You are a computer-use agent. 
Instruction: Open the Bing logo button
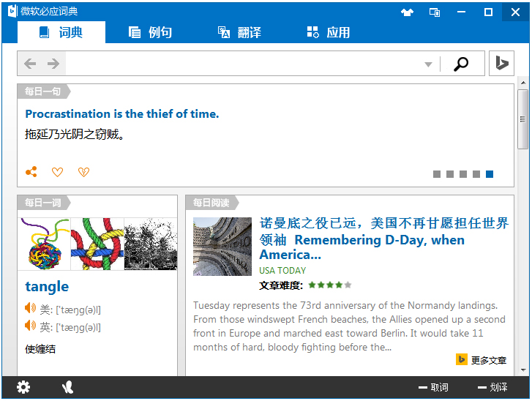coord(502,64)
